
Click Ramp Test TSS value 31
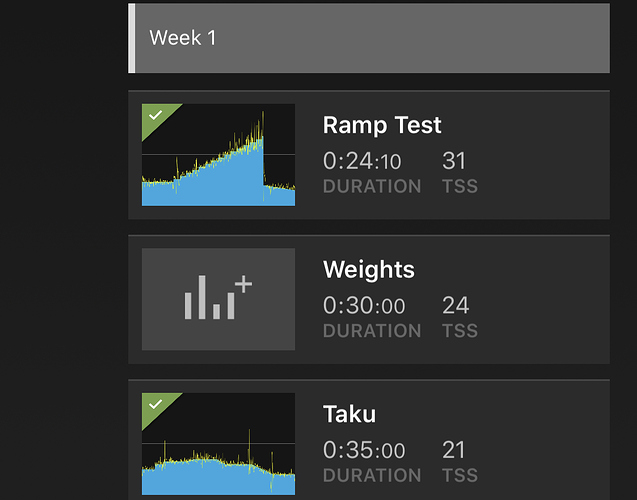coord(454,161)
